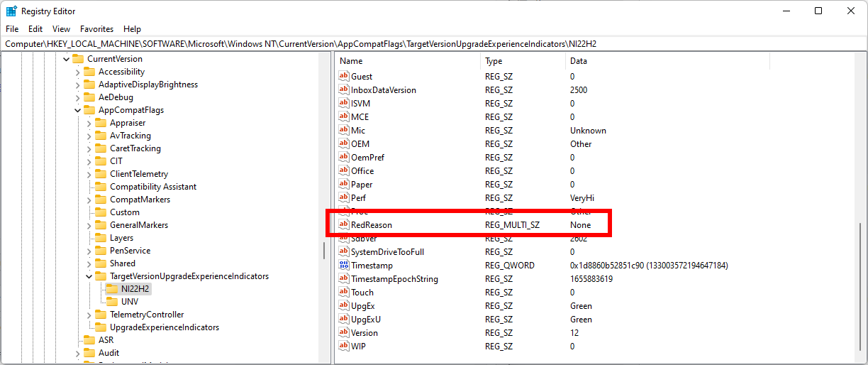
Task: Select the Compatibility Assistant key
Action: coord(153,187)
